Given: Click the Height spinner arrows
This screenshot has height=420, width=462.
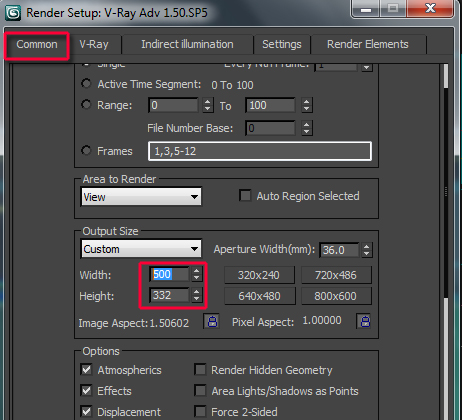Looking at the screenshot, I should (x=197, y=295).
